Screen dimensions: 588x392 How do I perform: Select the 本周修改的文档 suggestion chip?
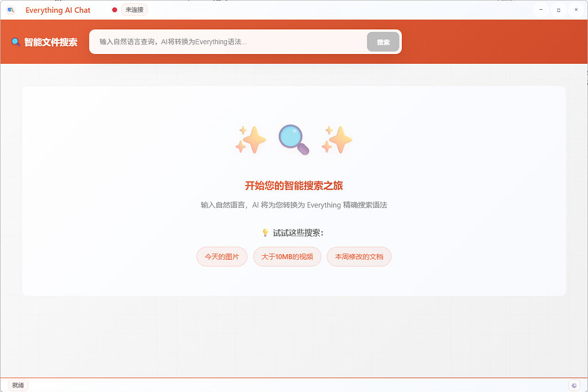[x=359, y=257]
